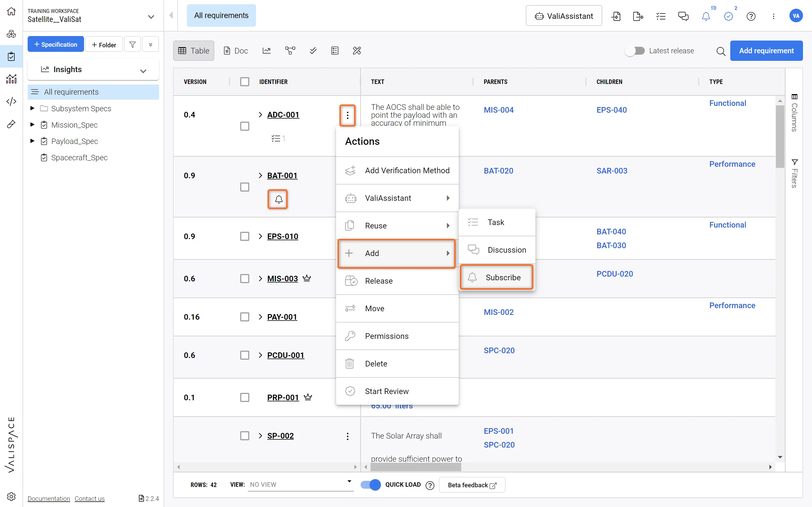This screenshot has width=812, height=507.
Task: Disable the Quick Load toggle
Action: (x=371, y=484)
